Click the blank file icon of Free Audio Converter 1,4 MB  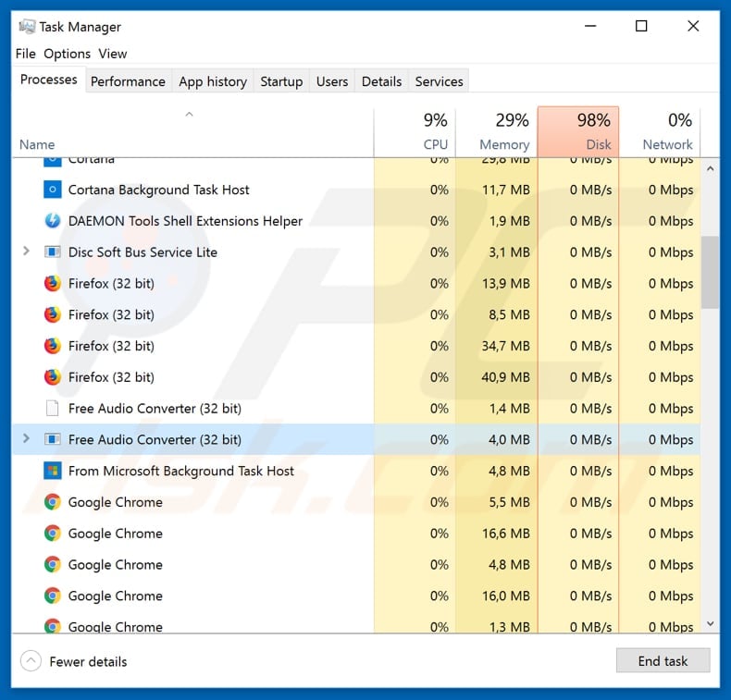coord(52,408)
